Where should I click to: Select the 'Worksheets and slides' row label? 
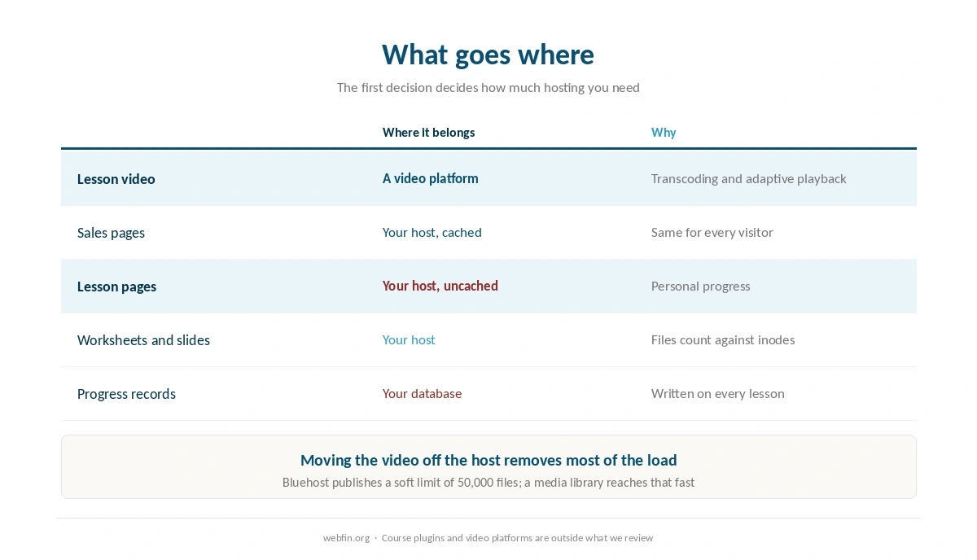[x=143, y=340]
